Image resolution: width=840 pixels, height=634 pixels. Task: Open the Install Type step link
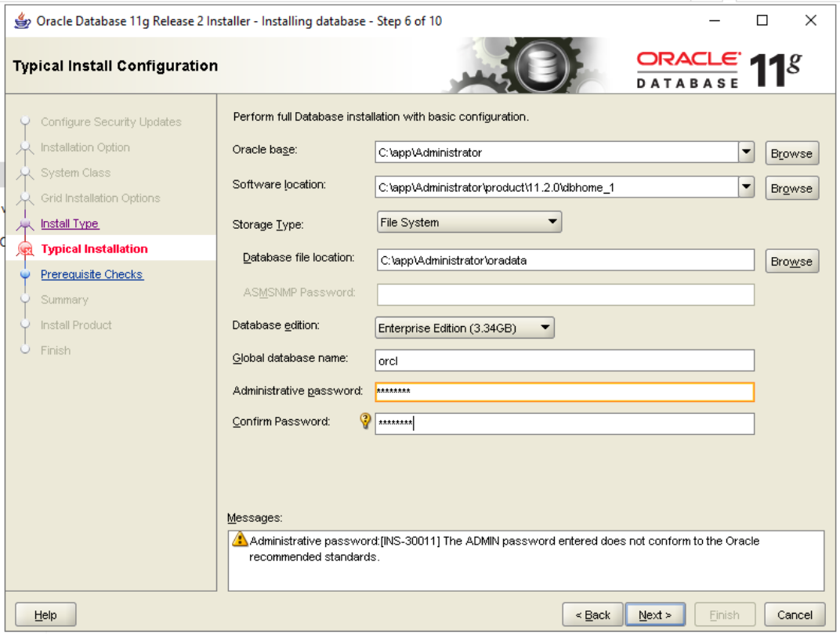[x=70, y=223]
